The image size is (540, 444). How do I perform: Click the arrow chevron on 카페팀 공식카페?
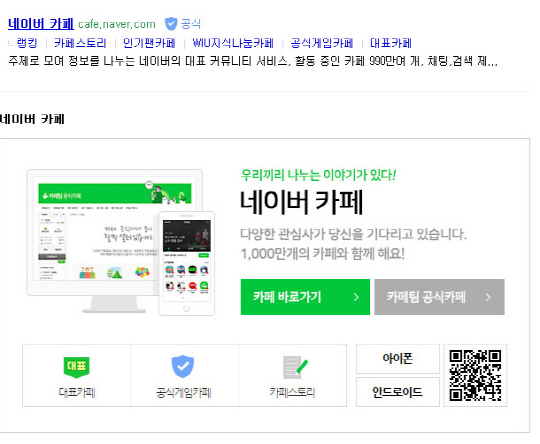488,297
